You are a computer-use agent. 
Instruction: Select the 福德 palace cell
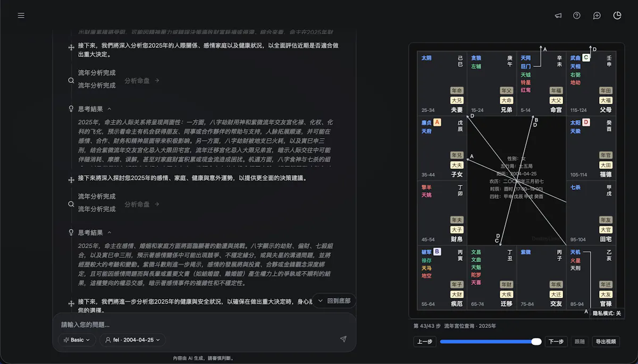[x=591, y=148]
